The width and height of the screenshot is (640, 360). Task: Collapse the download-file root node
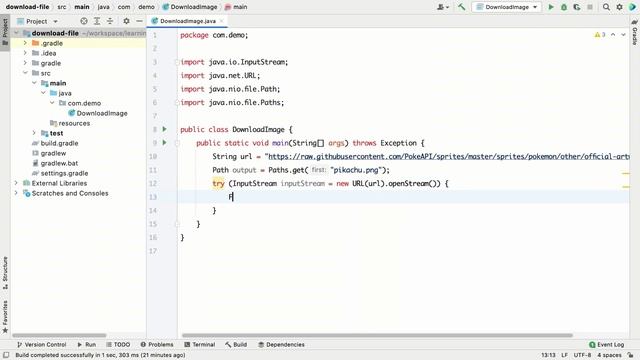(x=16, y=33)
